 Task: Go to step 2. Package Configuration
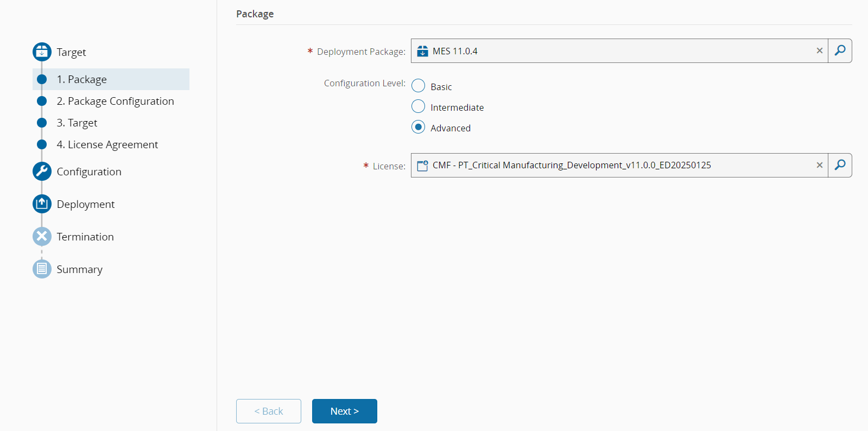coord(115,101)
